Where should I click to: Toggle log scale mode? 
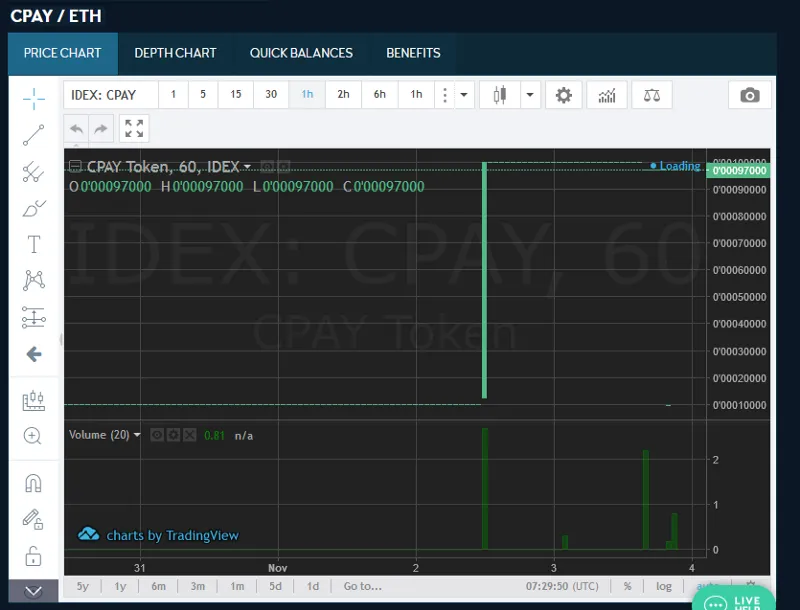664,587
